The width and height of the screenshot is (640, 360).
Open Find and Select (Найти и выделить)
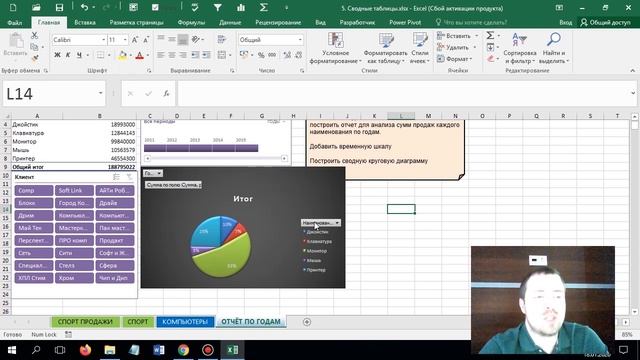tap(554, 49)
